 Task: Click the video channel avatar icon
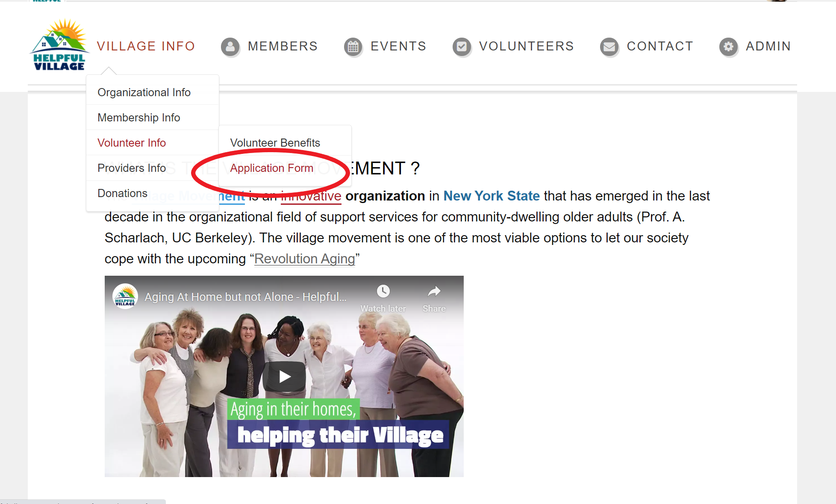125,296
